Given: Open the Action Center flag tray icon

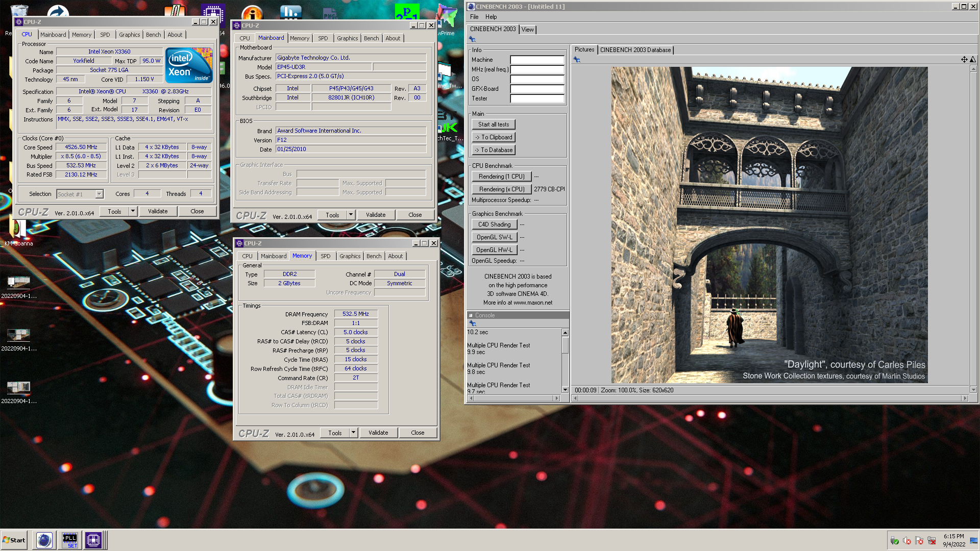Looking at the screenshot, I should pos(919,540).
